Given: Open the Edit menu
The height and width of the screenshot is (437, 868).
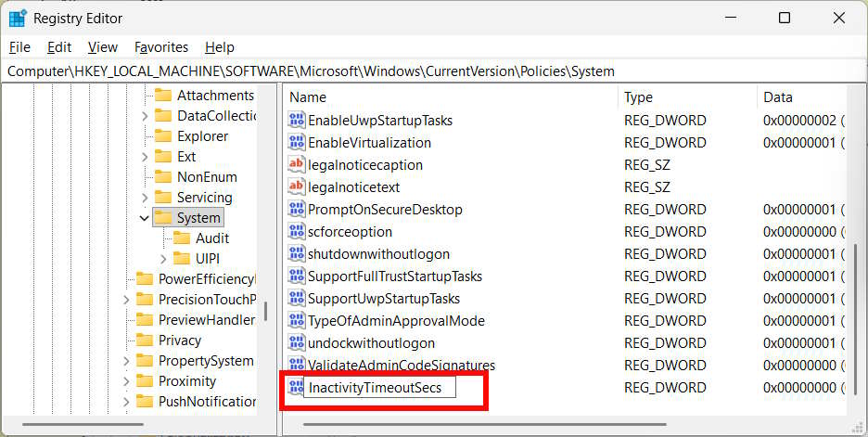Looking at the screenshot, I should pos(59,47).
